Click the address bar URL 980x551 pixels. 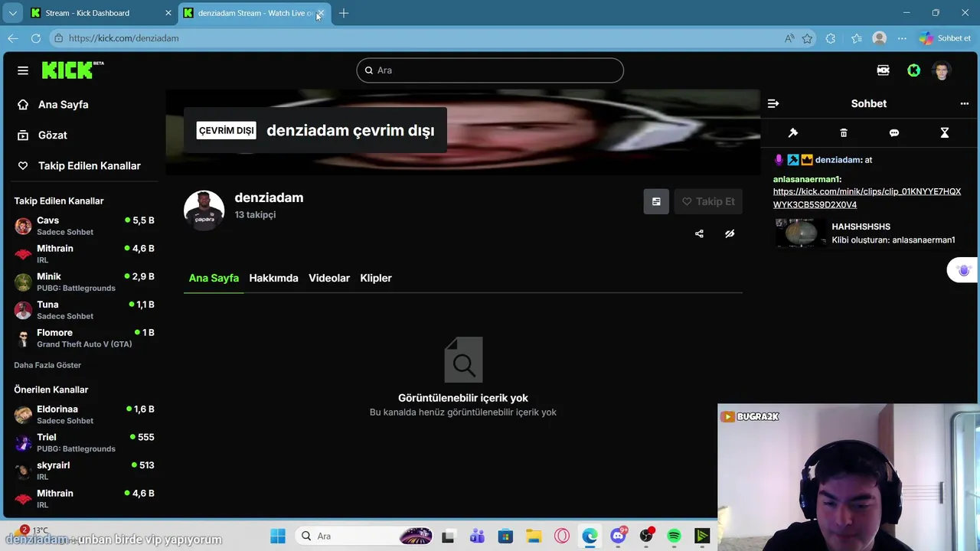124,38
